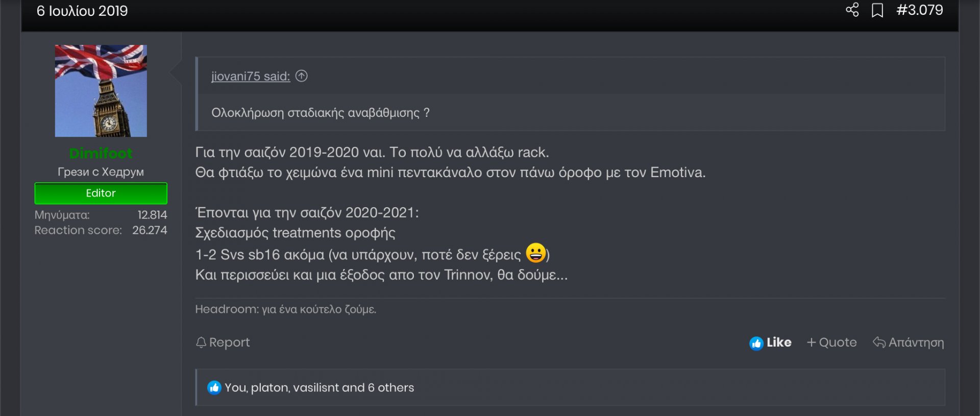
Task: Click the reply arrow icon
Action: (x=879, y=342)
